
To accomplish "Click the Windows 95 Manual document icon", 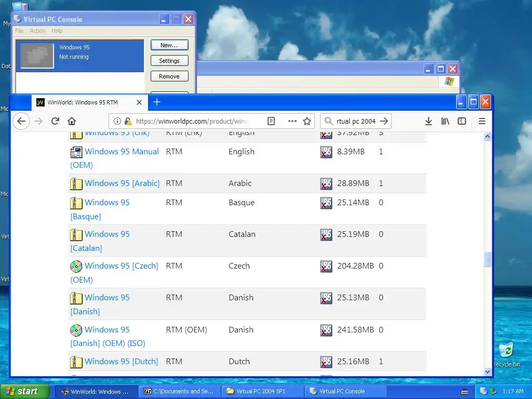I will point(76,152).
